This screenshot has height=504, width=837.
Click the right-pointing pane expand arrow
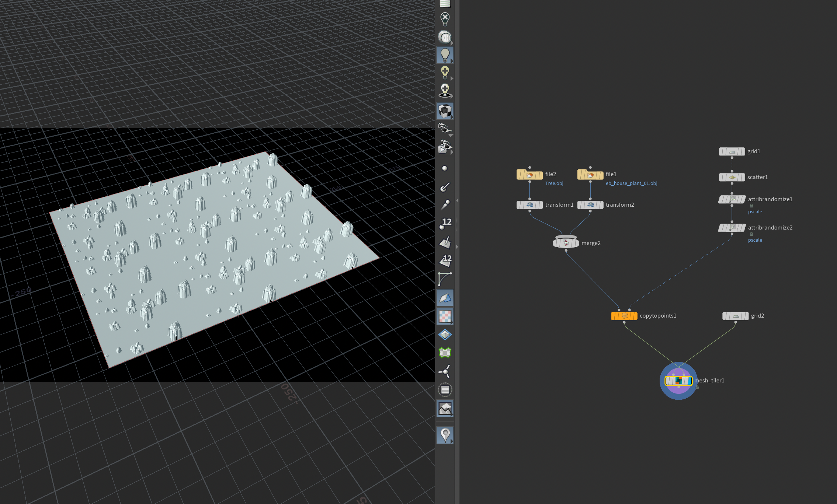coord(457,246)
